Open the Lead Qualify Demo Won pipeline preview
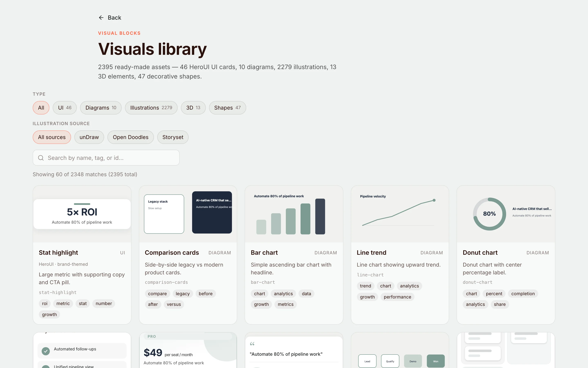This screenshot has width=588, height=368. (x=400, y=350)
